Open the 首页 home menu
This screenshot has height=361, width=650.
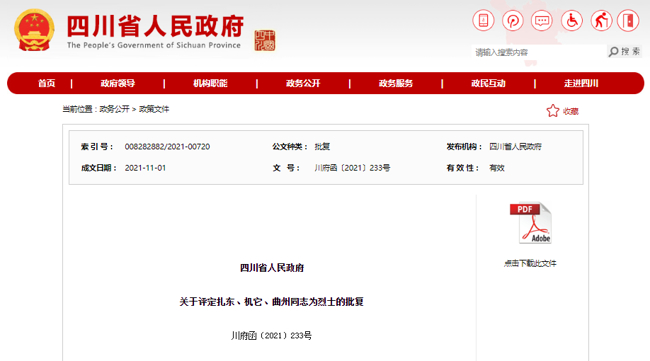pos(46,83)
